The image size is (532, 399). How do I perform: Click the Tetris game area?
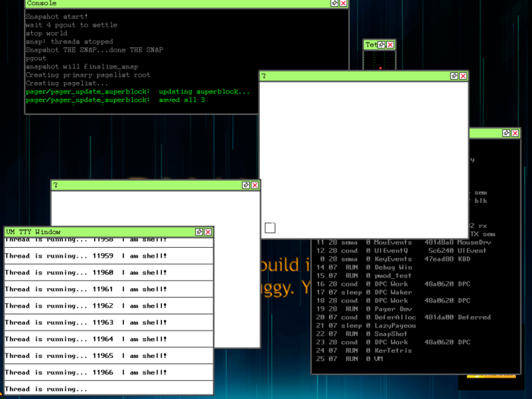point(381,61)
